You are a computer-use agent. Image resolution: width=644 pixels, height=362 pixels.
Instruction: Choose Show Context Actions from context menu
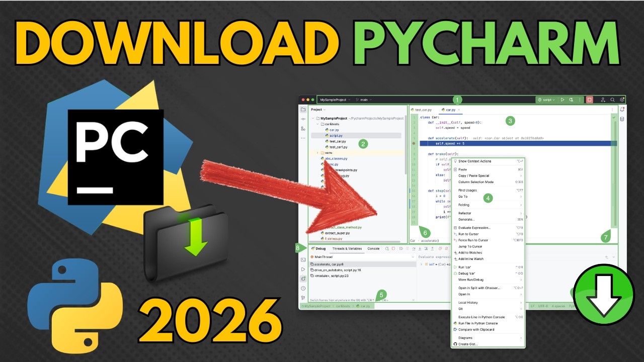click(x=488, y=161)
